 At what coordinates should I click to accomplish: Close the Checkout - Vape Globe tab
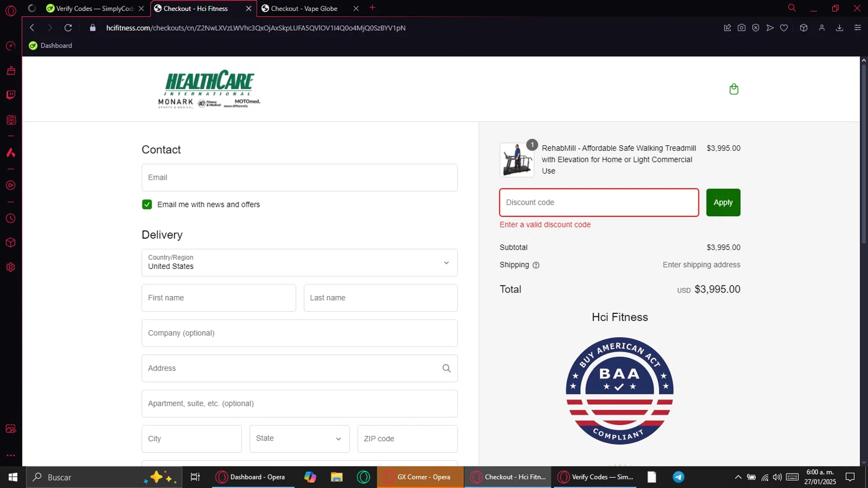(x=356, y=9)
